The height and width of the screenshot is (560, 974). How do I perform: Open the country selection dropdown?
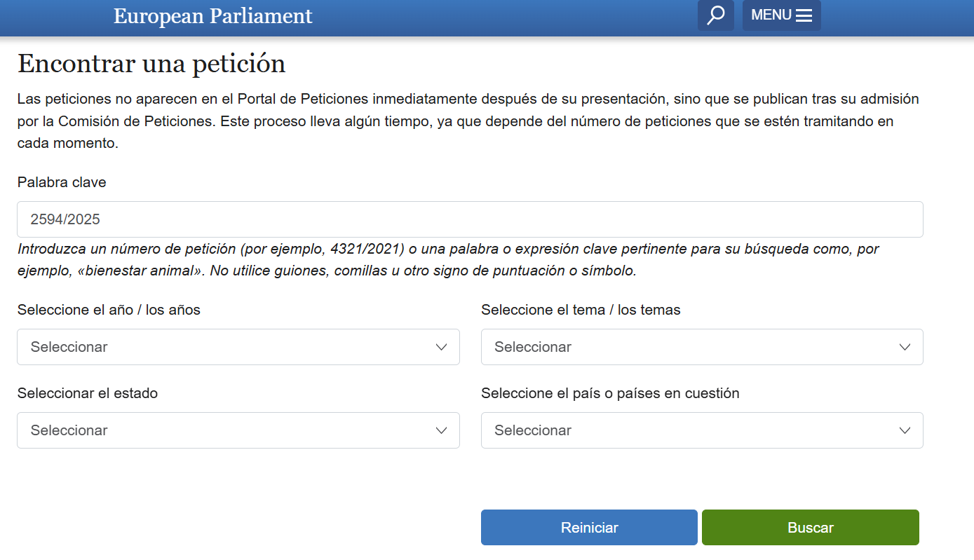click(x=701, y=430)
